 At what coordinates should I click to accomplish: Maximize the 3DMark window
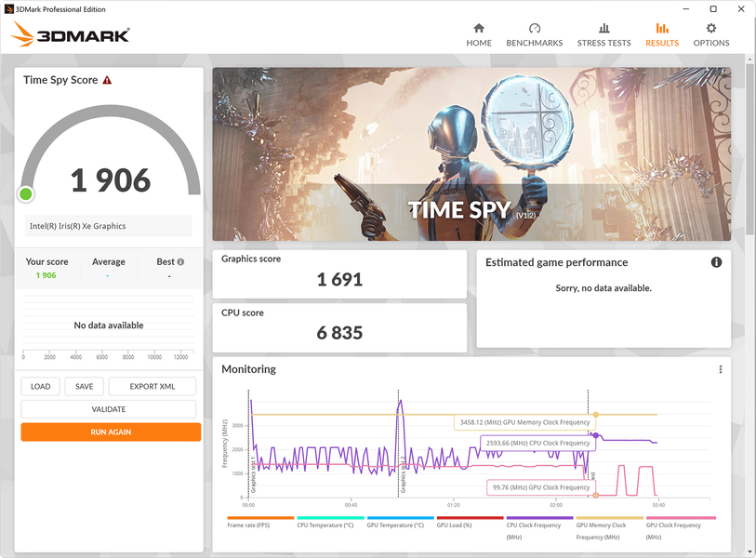[713, 8]
